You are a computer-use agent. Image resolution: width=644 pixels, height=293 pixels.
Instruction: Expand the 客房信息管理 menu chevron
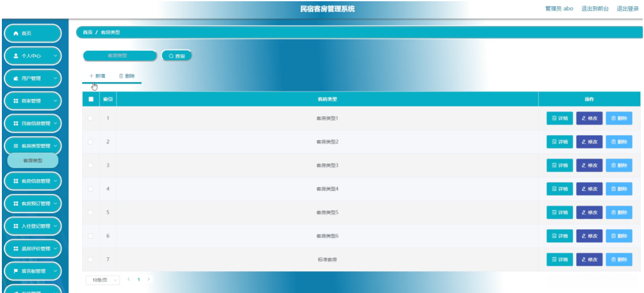point(56,181)
